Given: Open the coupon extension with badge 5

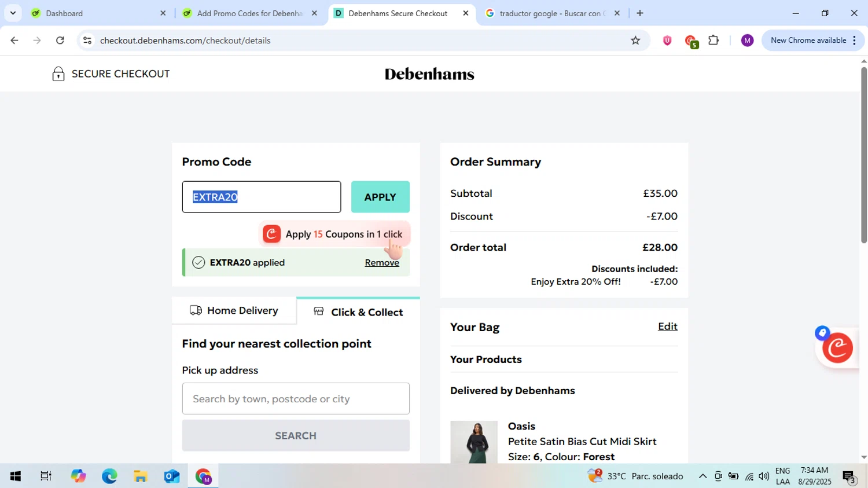Looking at the screenshot, I should (691, 41).
